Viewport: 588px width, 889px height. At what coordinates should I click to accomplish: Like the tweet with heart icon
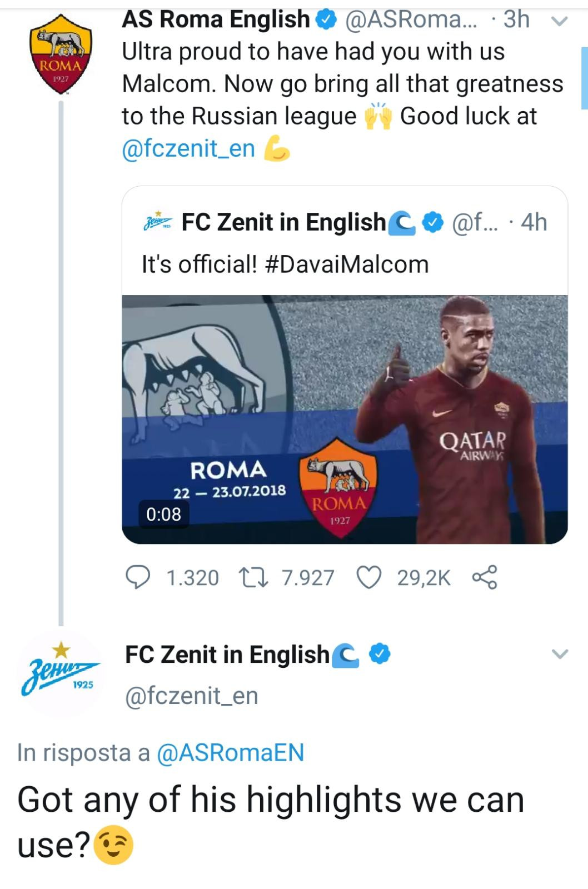pyautogui.click(x=368, y=578)
